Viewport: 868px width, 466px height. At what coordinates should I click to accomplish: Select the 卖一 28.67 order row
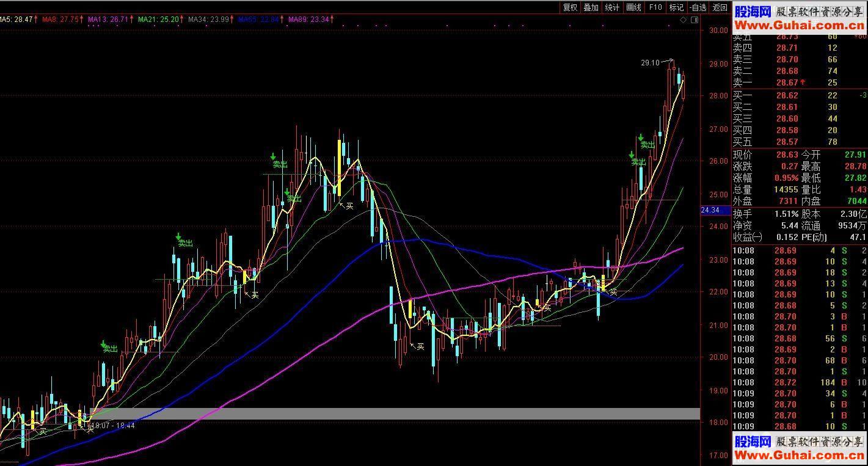click(x=800, y=82)
